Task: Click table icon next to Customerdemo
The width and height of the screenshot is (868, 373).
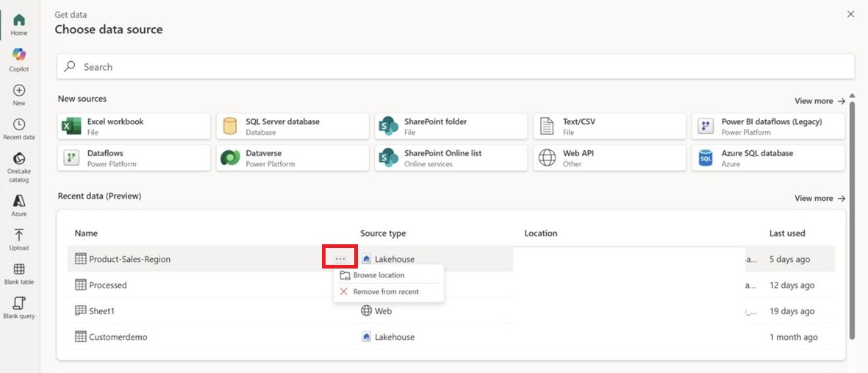Action: pyautogui.click(x=80, y=336)
